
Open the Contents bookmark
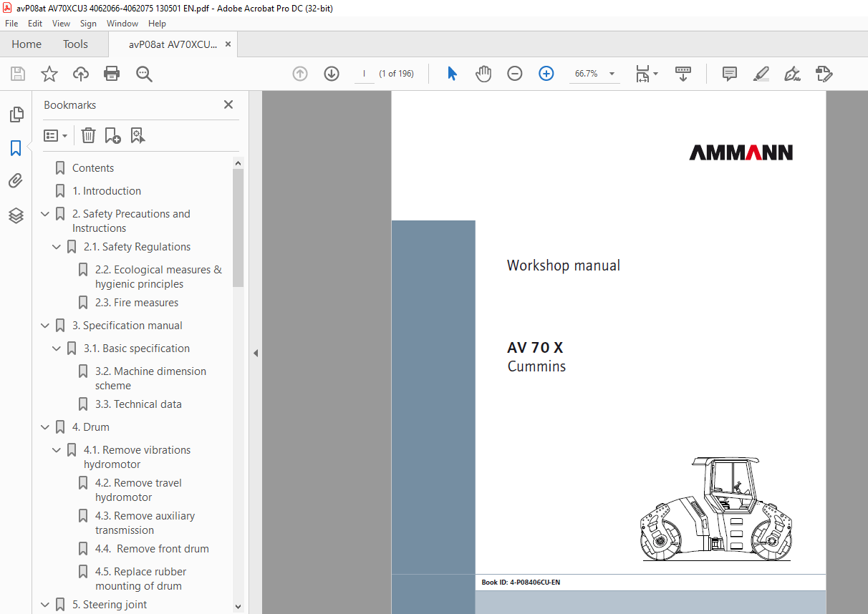point(93,168)
